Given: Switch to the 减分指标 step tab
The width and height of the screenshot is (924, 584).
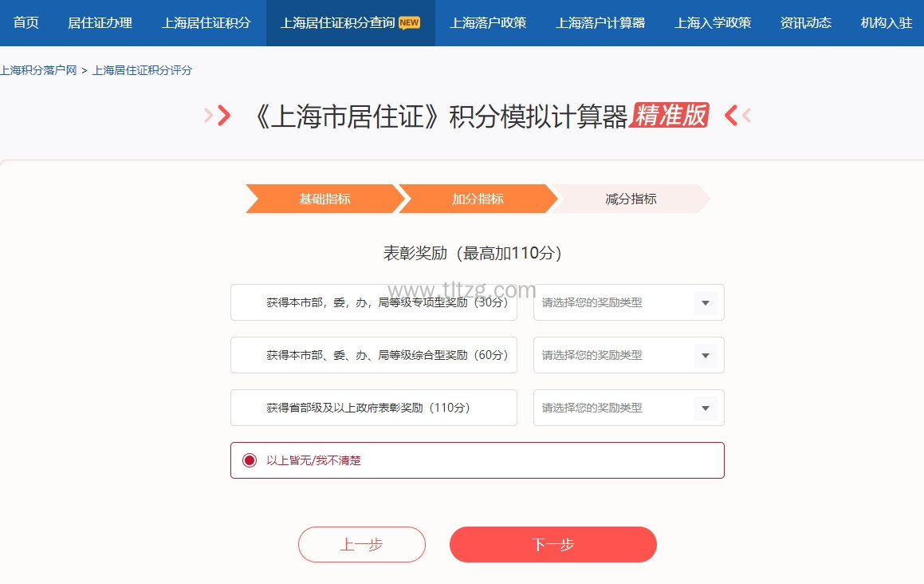Looking at the screenshot, I should (x=631, y=199).
